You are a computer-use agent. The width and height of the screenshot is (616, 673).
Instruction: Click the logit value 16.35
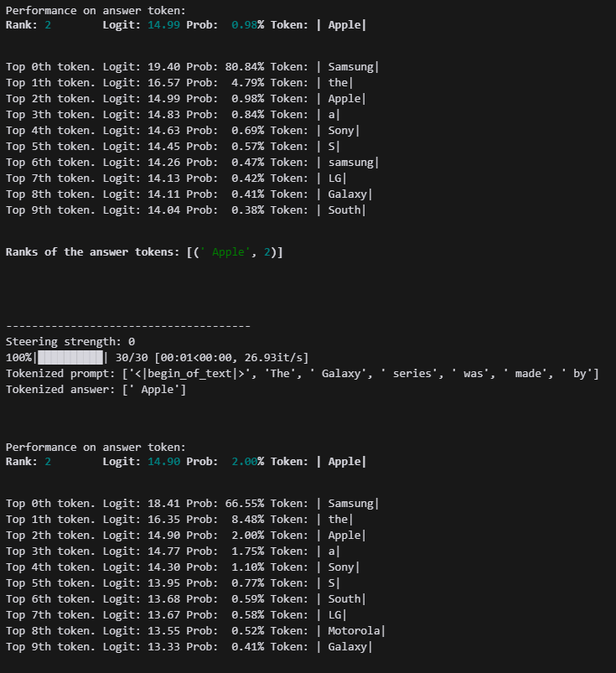click(x=164, y=519)
